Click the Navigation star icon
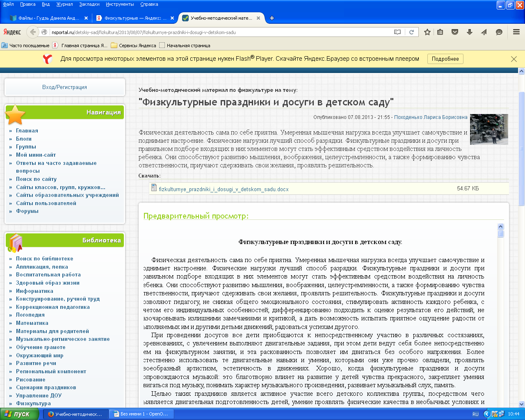Viewport: 525px width, 420px height. [16, 114]
